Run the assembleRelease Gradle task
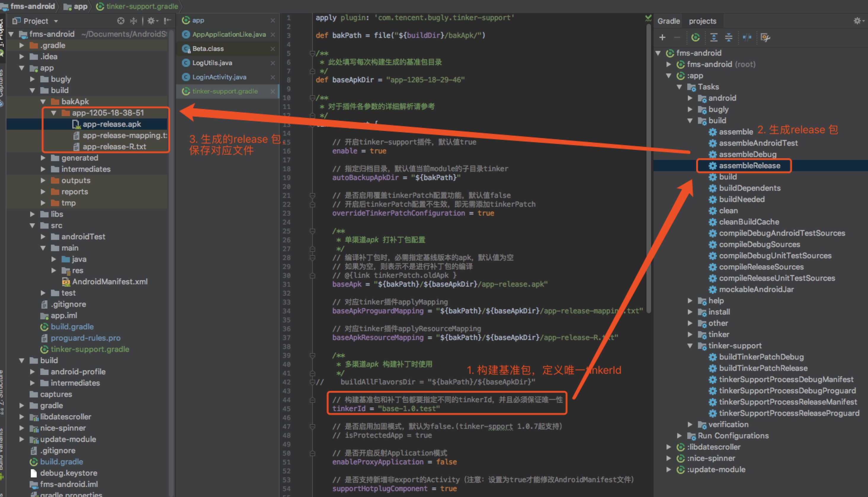The height and width of the screenshot is (497, 868). [749, 166]
